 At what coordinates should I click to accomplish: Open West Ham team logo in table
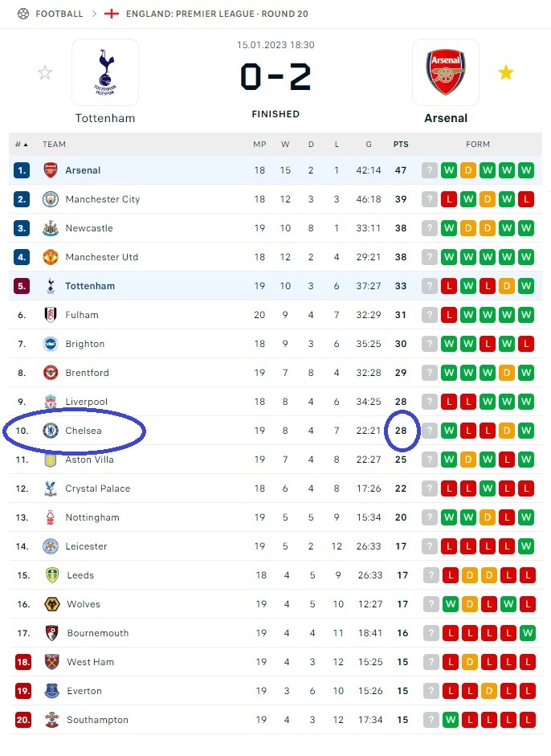(52, 662)
